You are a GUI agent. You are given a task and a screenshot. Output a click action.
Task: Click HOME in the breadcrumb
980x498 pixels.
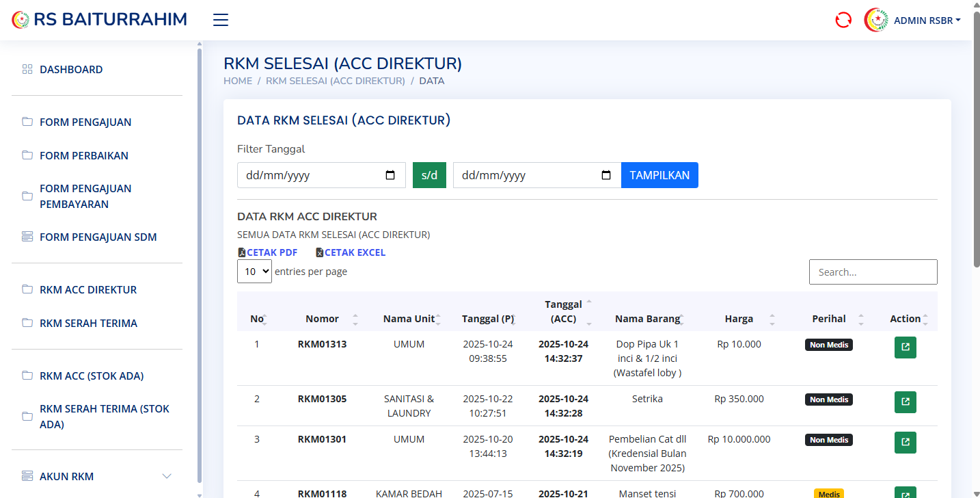[x=238, y=81]
